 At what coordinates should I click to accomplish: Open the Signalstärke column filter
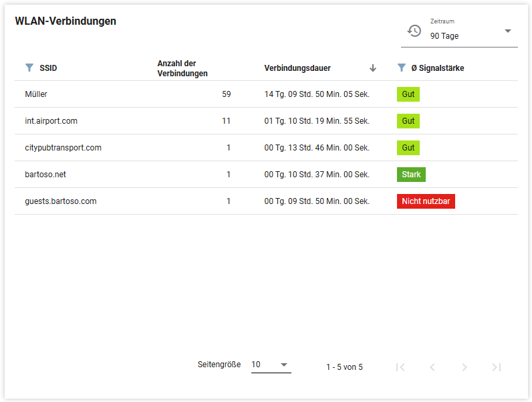coord(401,68)
